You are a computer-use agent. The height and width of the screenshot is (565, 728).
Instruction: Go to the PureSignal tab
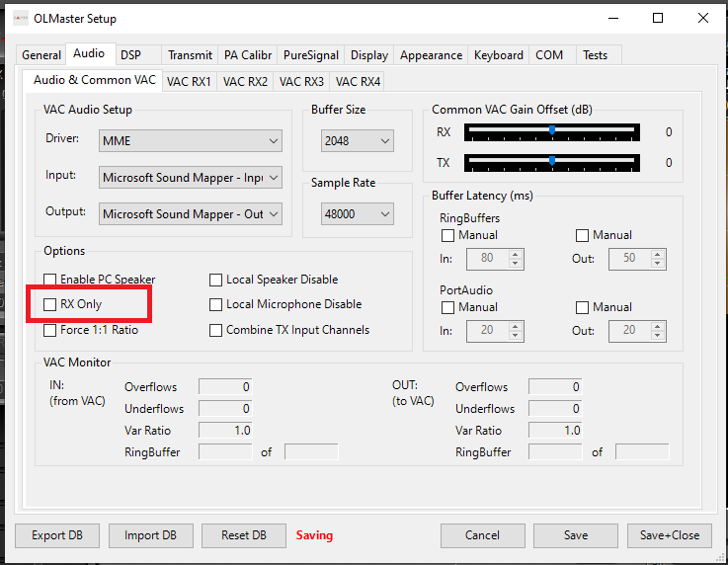[310, 55]
